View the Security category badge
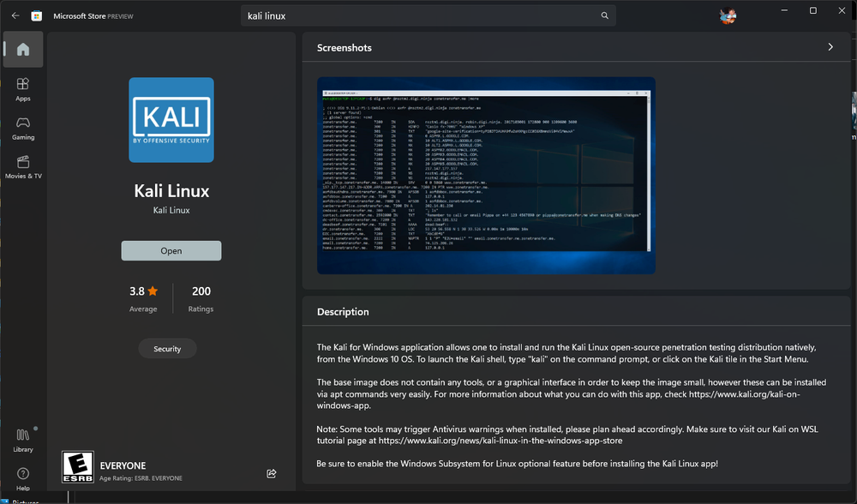The image size is (857, 504). pyautogui.click(x=167, y=348)
